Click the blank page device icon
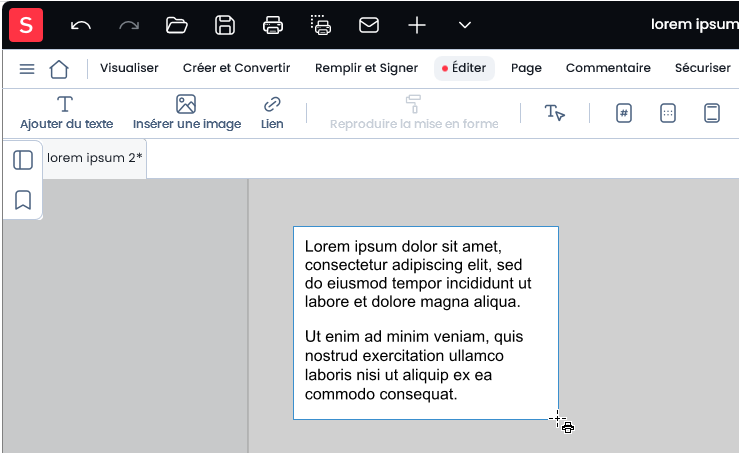The width and height of the screenshot is (739, 453). pos(712,113)
